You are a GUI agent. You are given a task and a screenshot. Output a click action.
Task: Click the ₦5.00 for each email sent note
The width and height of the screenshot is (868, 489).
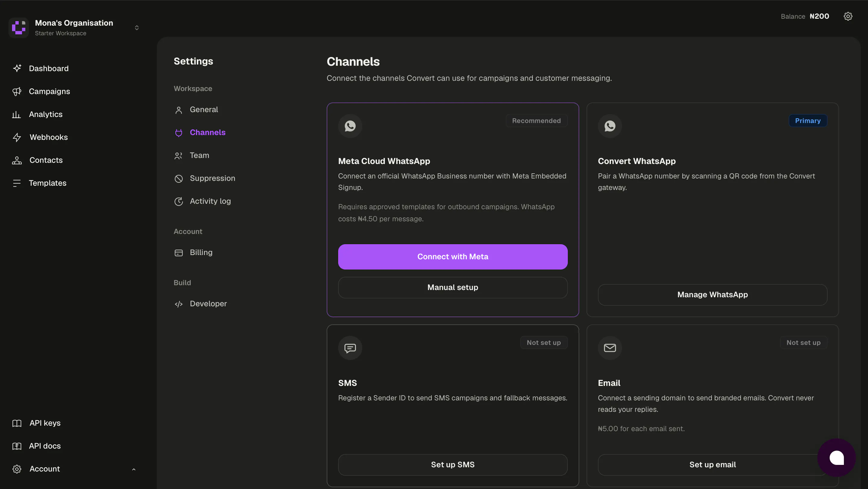click(x=641, y=429)
